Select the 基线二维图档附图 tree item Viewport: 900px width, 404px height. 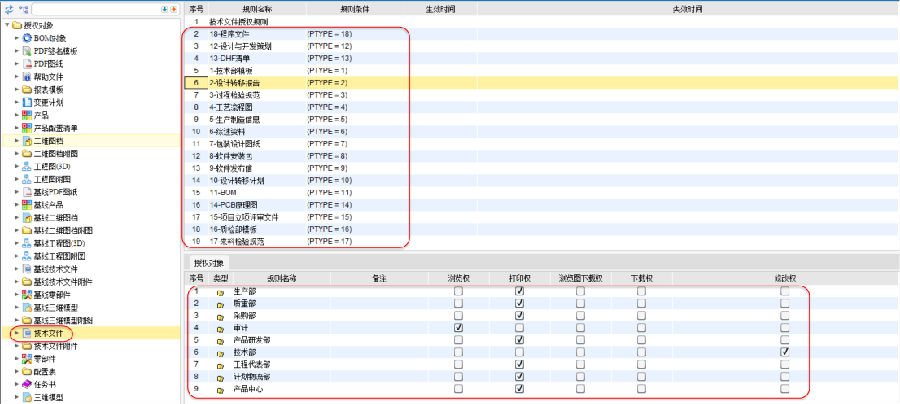tap(63, 230)
